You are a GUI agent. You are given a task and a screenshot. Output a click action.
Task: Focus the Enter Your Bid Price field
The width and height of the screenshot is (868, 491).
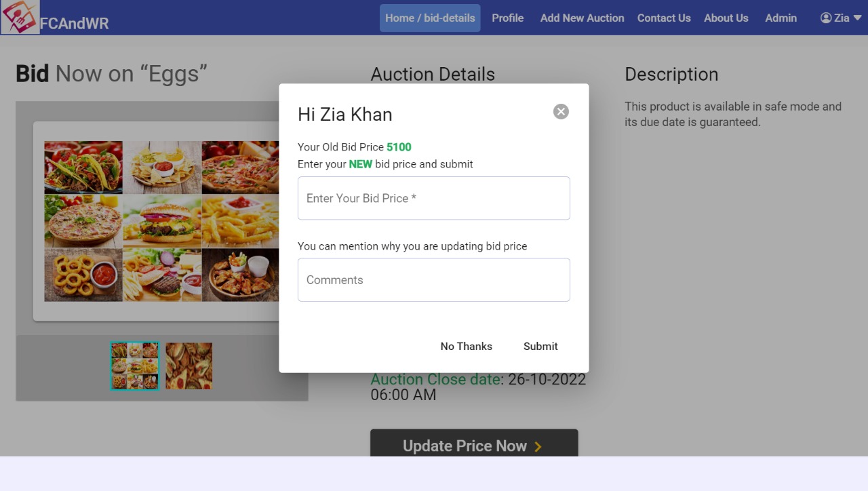point(434,198)
